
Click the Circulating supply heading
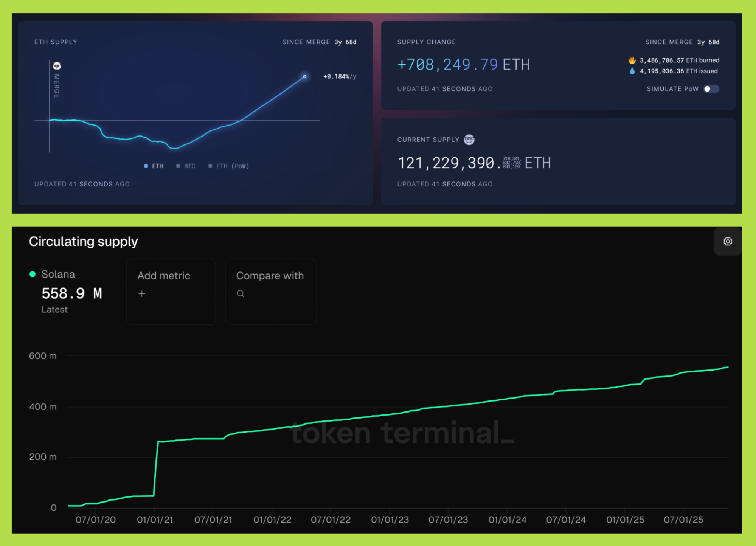click(x=83, y=241)
